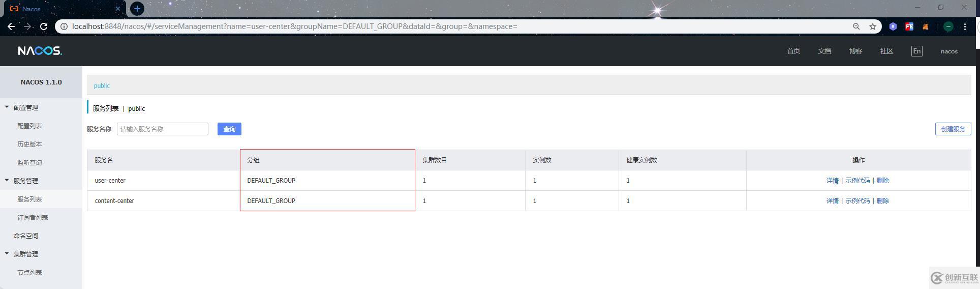Click the browser back arrow
This screenshot has height=289, width=980.
tap(11, 26)
